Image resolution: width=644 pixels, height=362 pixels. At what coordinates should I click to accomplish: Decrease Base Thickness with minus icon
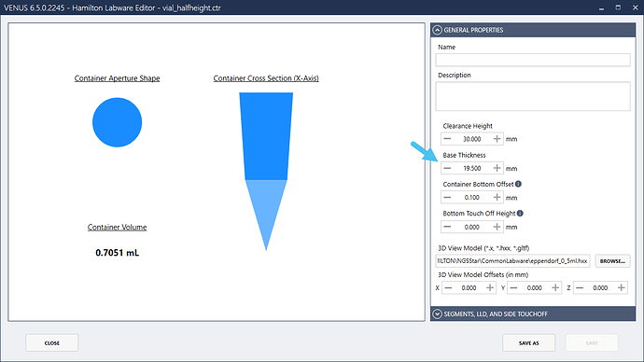tap(447, 168)
